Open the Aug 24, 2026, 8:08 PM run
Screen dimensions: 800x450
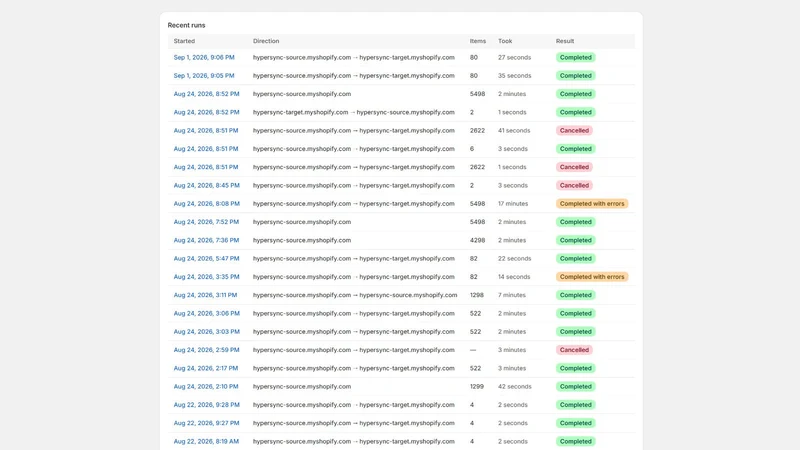206,204
